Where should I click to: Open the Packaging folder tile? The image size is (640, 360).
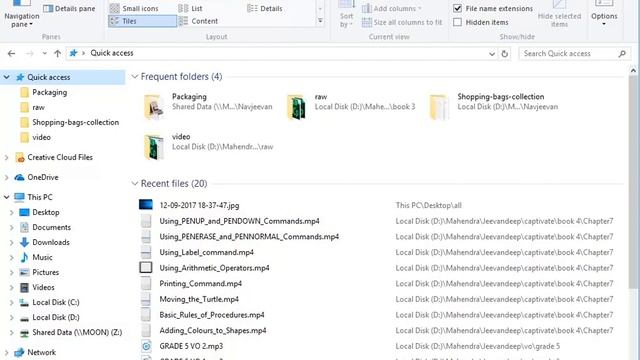[x=208, y=107]
